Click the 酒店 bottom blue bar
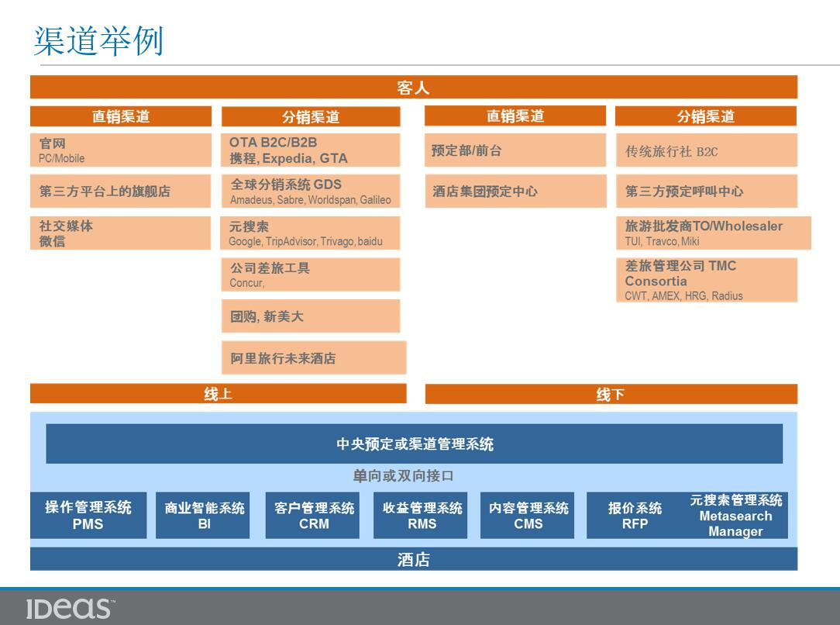Screen dimensions: 840x625 tap(414, 559)
